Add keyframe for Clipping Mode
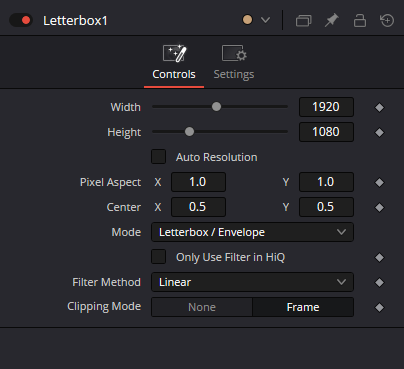The width and height of the screenshot is (404, 369). (379, 308)
